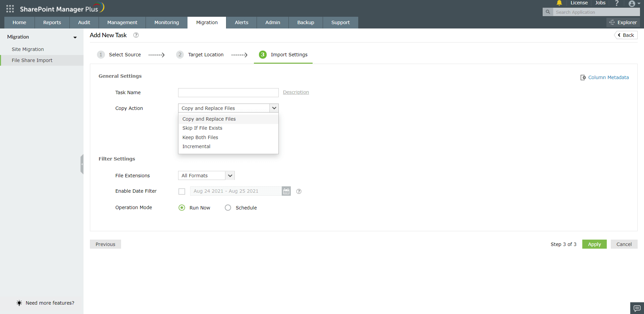The height and width of the screenshot is (314, 644).
Task: Select File Share Import in sidebar
Action: (x=42, y=60)
